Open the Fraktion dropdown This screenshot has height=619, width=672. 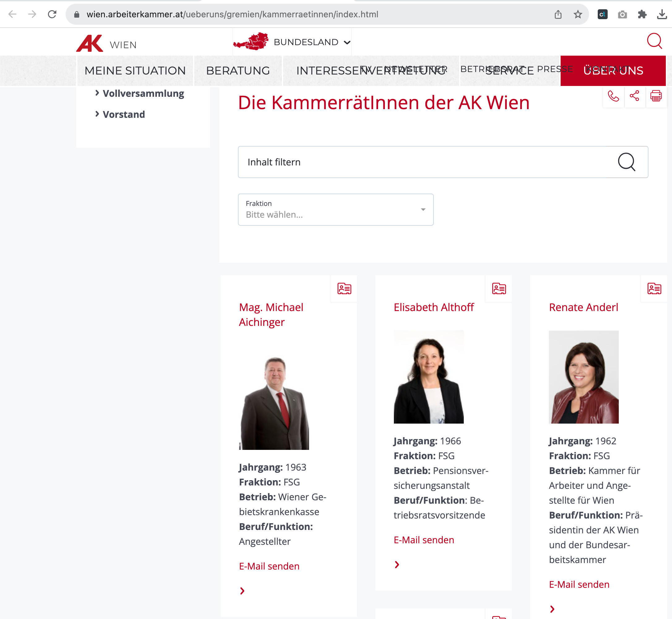(x=335, y=210)
